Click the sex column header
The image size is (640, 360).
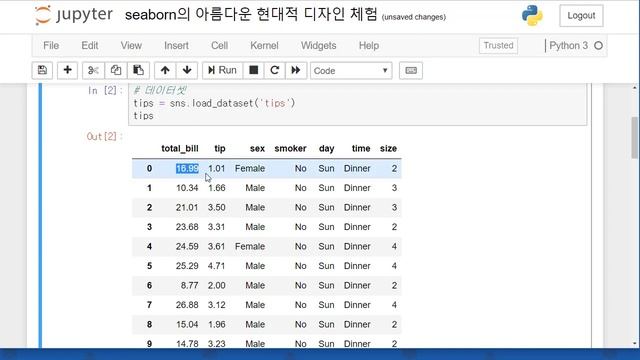pos(257,149)
